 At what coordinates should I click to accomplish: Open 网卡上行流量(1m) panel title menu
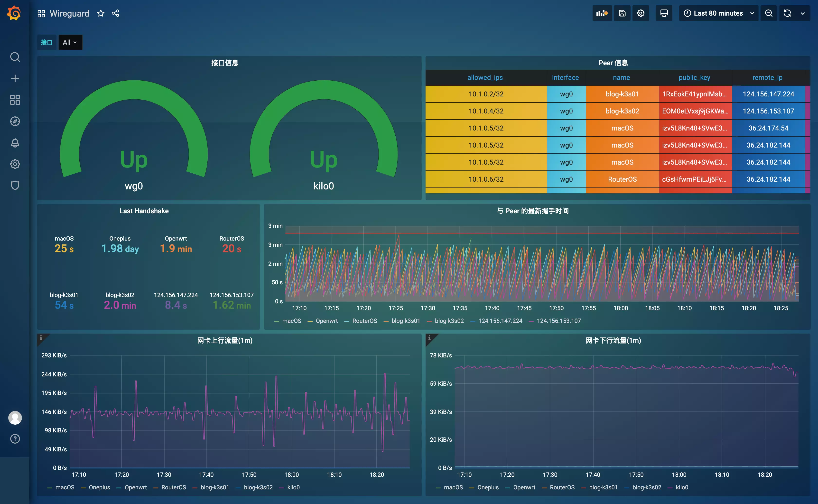coord(224,340)
